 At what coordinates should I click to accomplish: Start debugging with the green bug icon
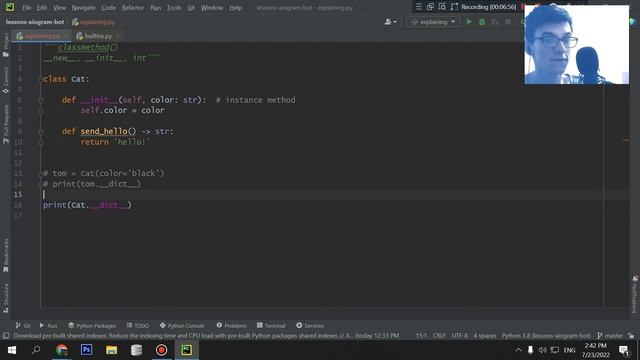(482, 22)
